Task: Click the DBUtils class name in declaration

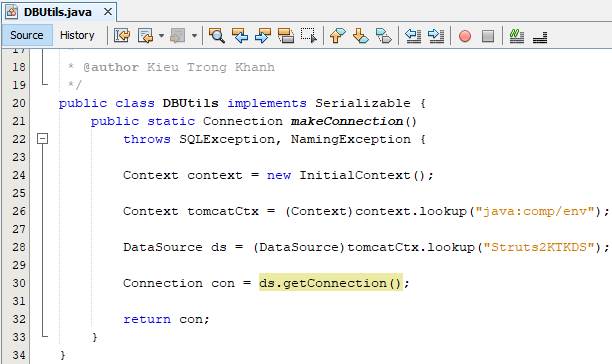Action: click(190, 103)
